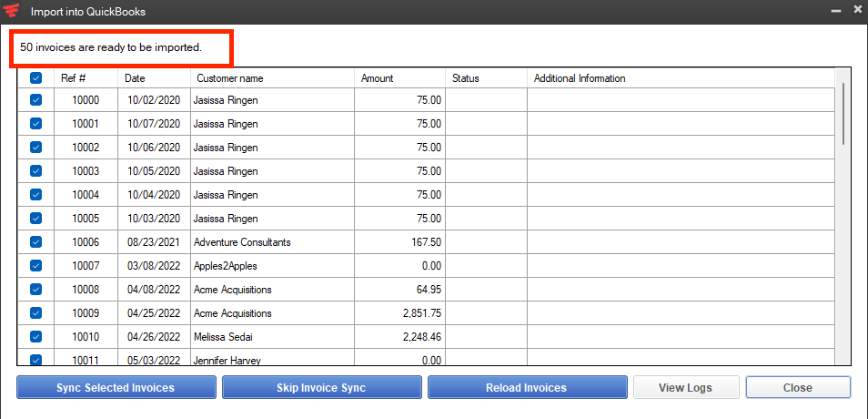Uncheck invoice 10007 checkbox
The image size is (868, 419).
[x=35, y=265]
